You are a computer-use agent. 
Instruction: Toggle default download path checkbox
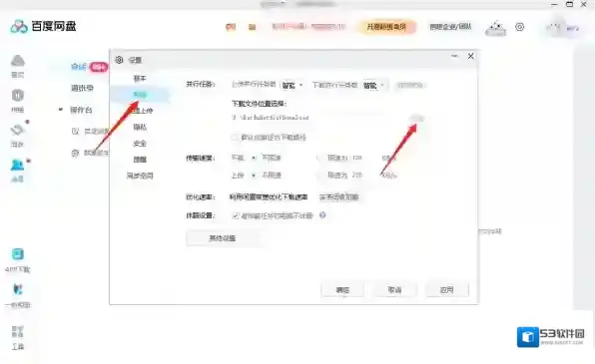[236, 137]
